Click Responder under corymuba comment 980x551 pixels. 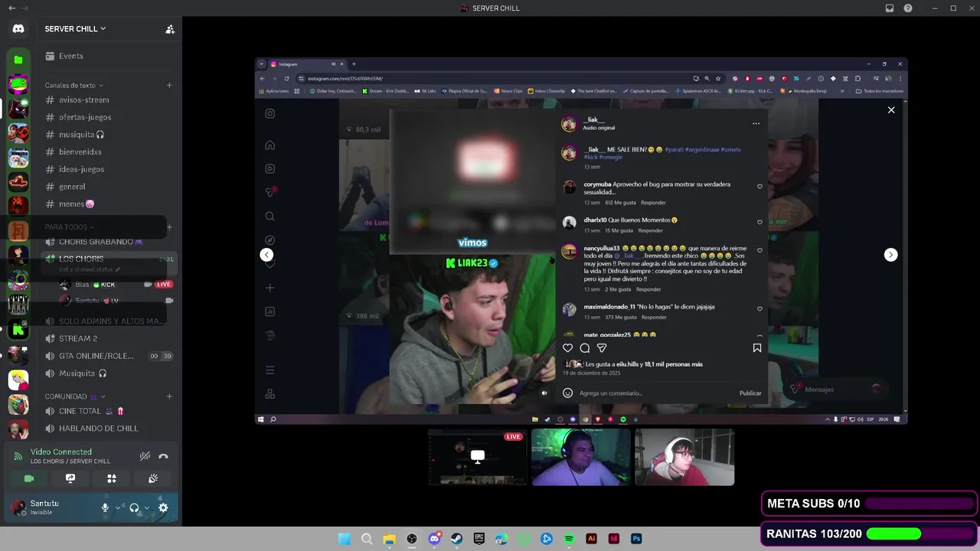click(x=653, y=203)
